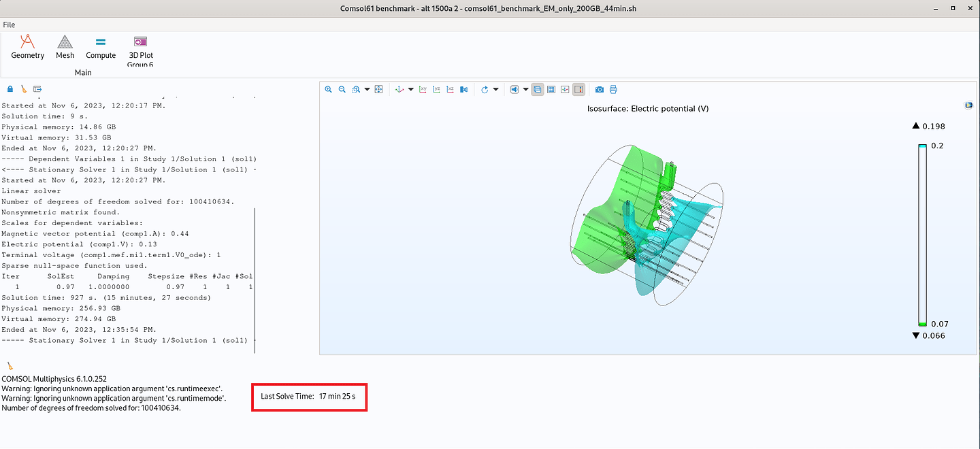Select the Zoom In tool

coord(328,89)
